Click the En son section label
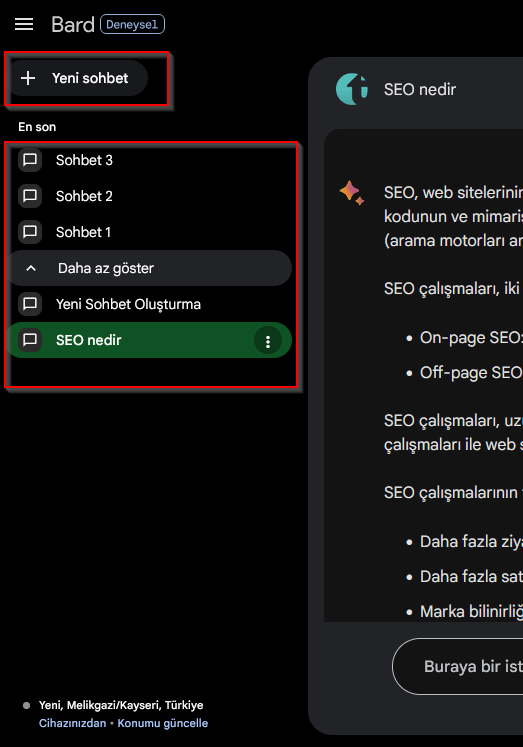 click(37, 127)
